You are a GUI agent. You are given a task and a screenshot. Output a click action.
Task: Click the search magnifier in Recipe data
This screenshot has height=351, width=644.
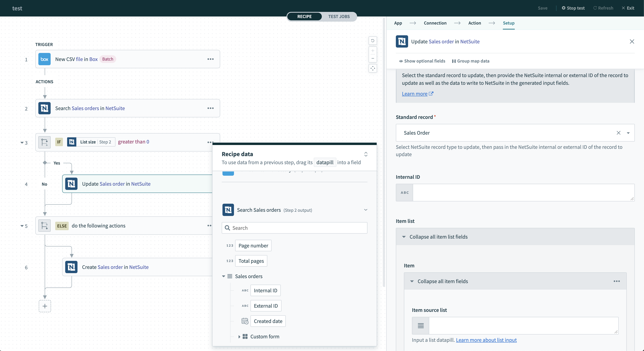(227, 228)
